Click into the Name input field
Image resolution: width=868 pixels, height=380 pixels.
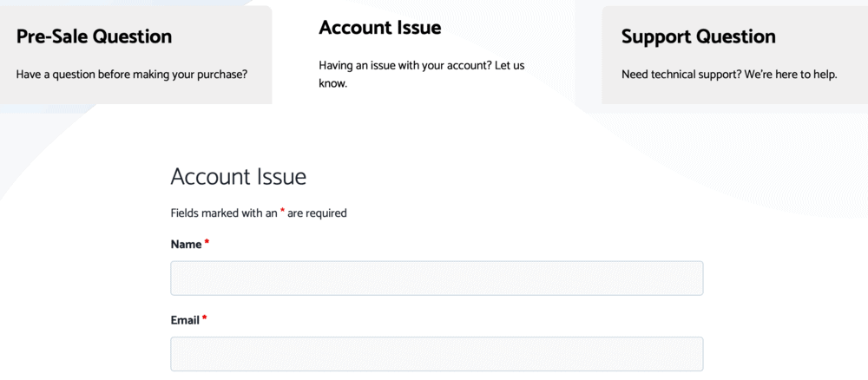coord(437,278)
